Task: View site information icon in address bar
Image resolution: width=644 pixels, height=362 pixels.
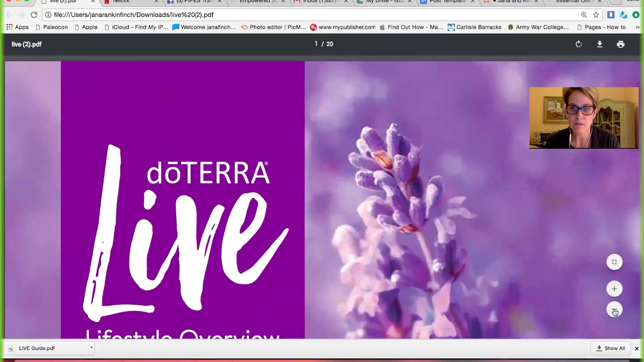Action: [x=48, y=15]
